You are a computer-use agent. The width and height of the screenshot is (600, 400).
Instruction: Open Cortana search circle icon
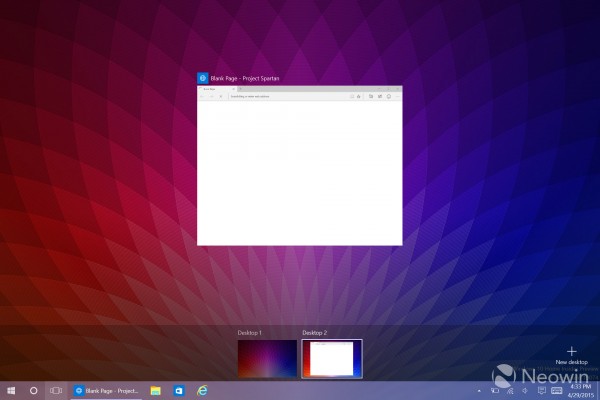(x=34, y=389)
